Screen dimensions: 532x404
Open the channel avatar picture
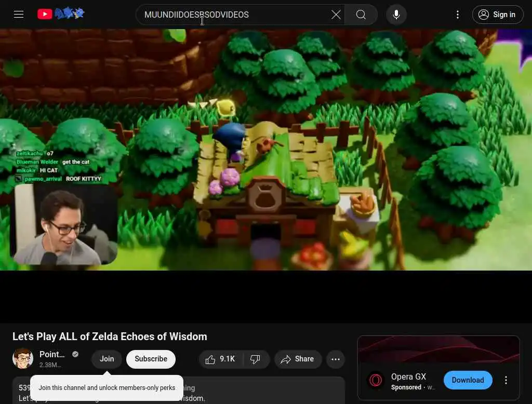(23, 358)
